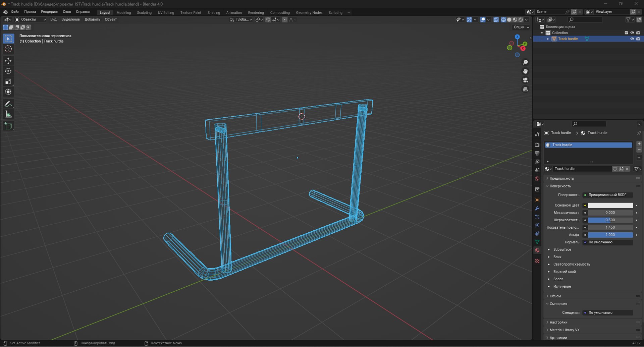
Task: Toggle render camera icon for Collection
Action: click(638, 33)
